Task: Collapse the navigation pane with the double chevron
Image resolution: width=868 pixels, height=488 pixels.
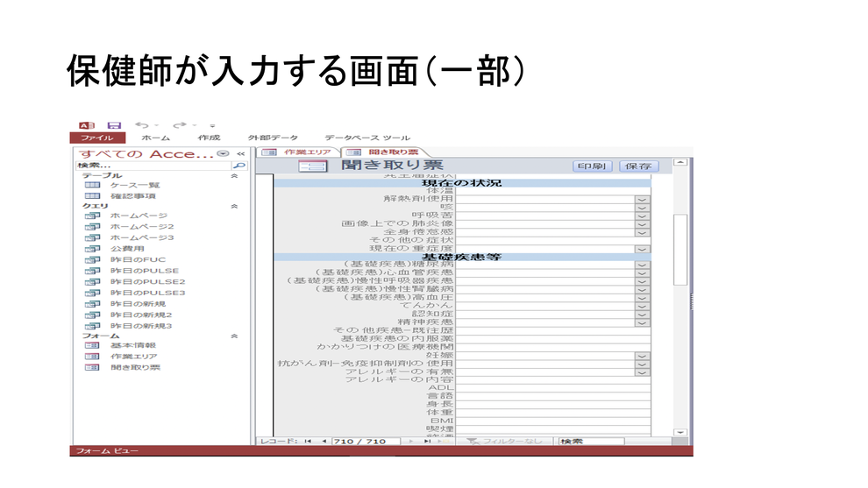Action: (x=241, y=154)
